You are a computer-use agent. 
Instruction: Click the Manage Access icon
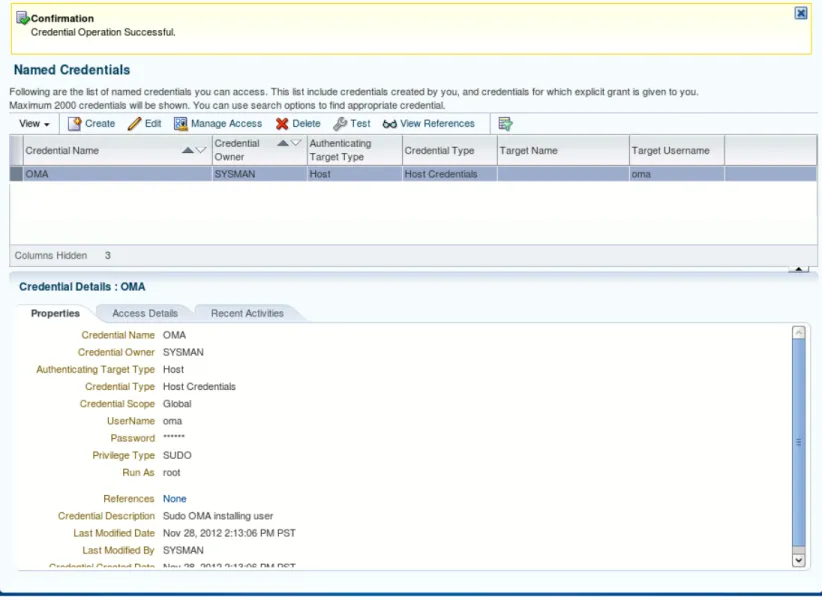[181, 124]
